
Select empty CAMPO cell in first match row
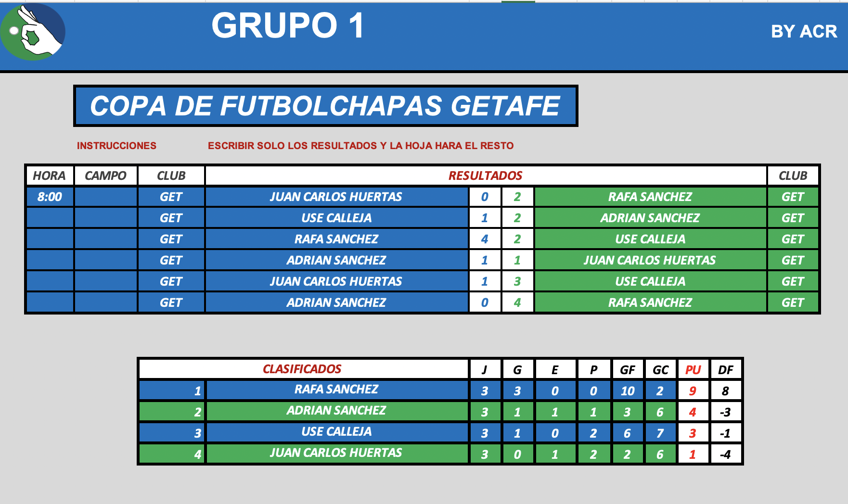pos(106,197)
